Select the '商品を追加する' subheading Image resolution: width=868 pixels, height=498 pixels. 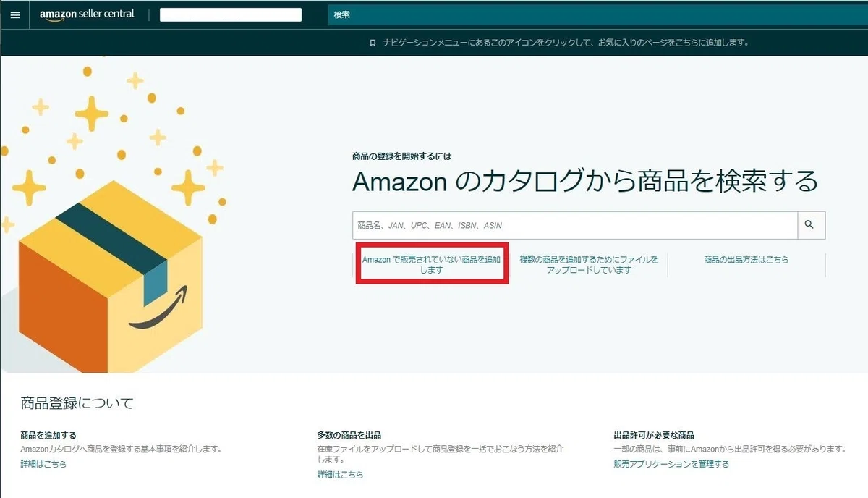click(48, 435)
